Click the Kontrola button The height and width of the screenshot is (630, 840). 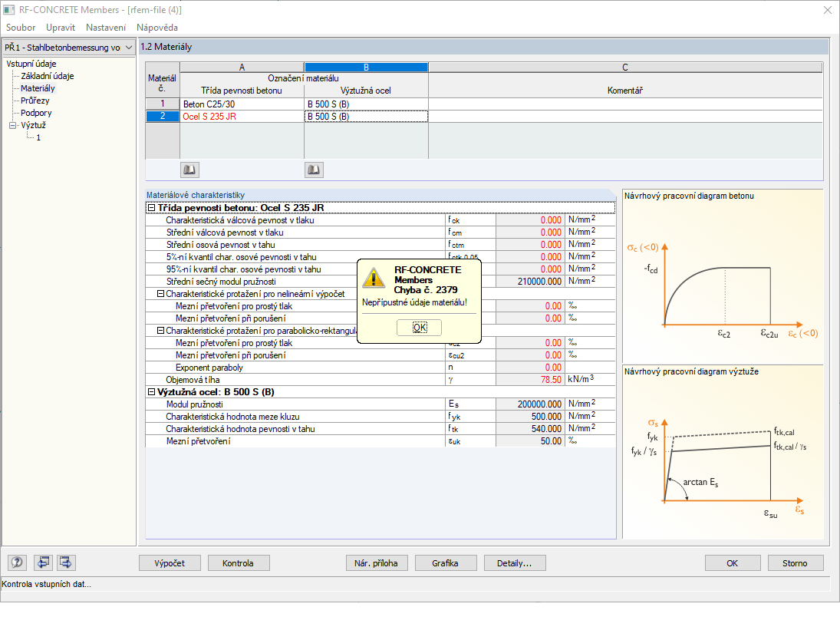click(239, 563)
